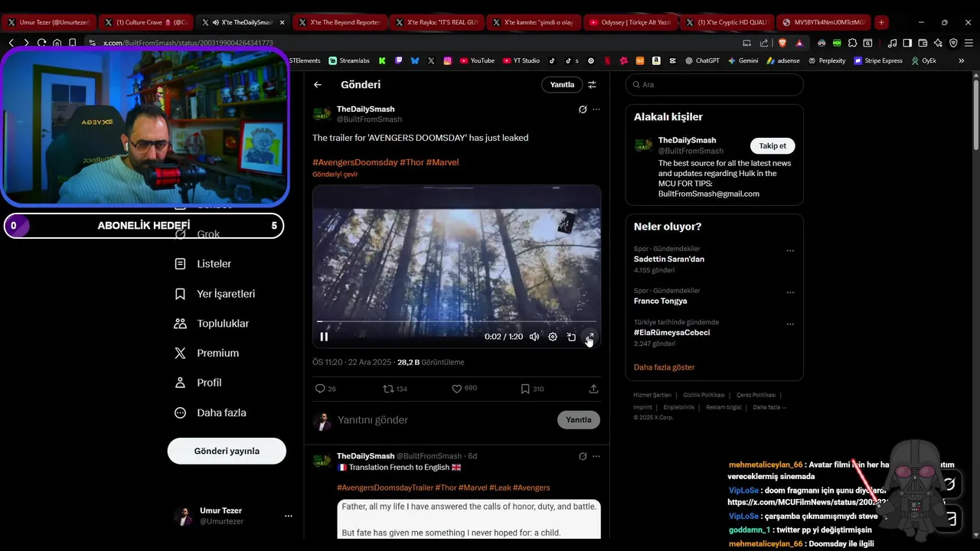Open options for Sadettin Saran'dan trend

click(x=790, y=250)
